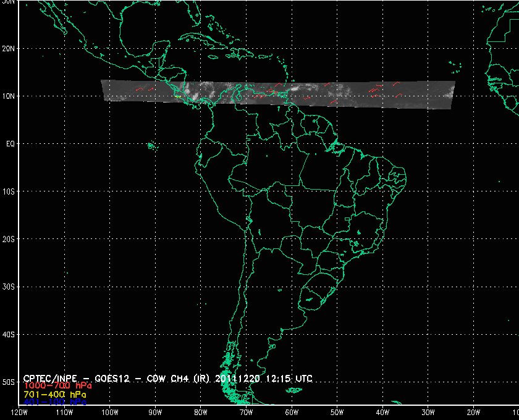Click the 30S latitude axis label
Image resolution: width=519 pixels, height=420 pixels.
tap(8, 287)
